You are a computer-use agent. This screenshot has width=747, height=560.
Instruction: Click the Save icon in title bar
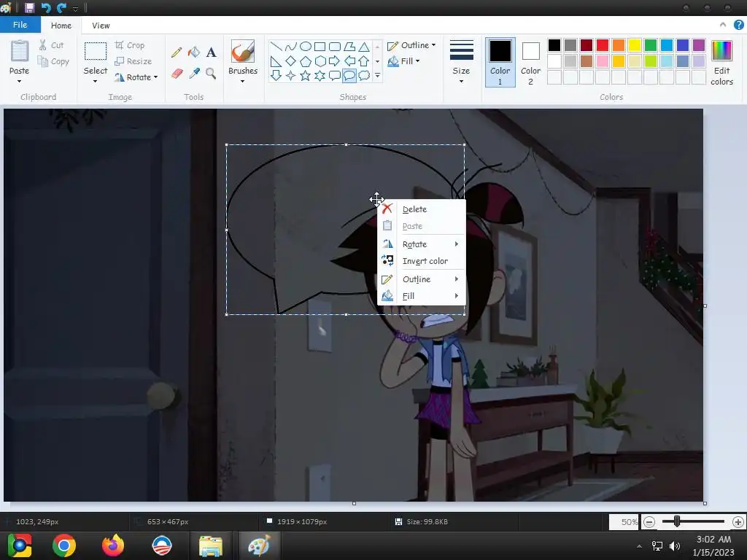coord(29,7)
